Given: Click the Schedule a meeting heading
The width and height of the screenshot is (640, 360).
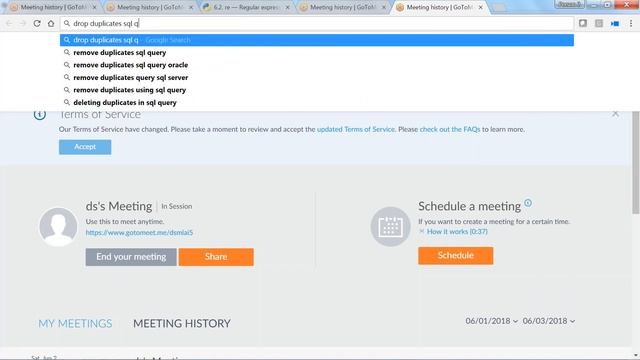Looking at the screenshot, I should 469,207.
